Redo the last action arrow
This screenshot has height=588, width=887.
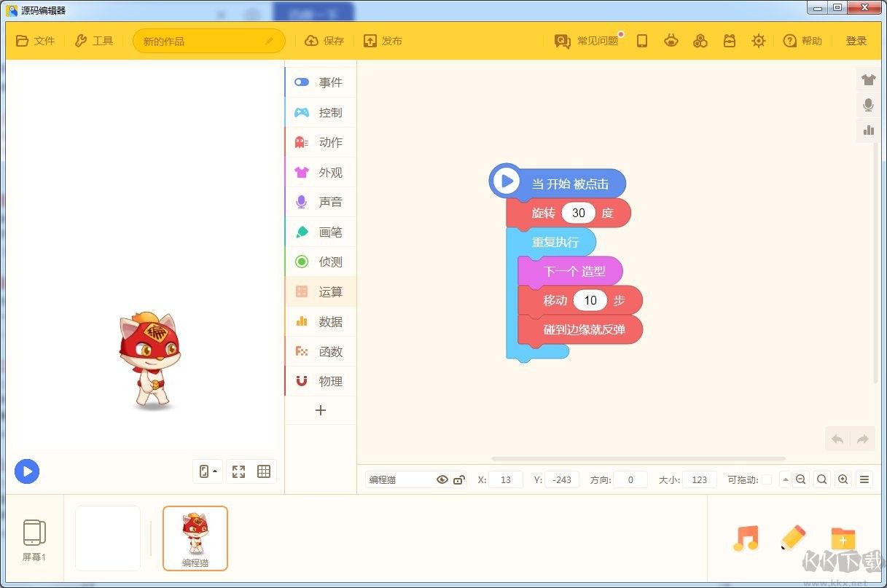[862, 439]
